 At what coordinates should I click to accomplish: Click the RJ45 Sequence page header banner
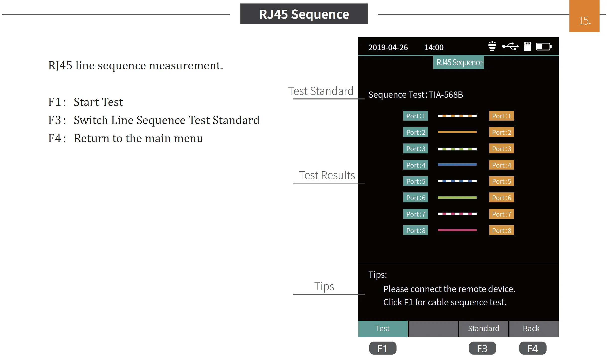tap(304, 14)
